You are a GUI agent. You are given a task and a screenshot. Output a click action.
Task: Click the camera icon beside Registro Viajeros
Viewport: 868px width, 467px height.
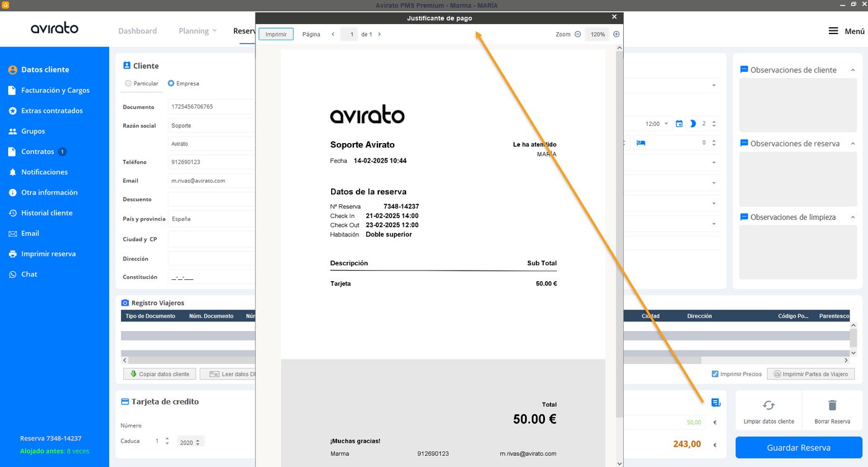[125, 303]
